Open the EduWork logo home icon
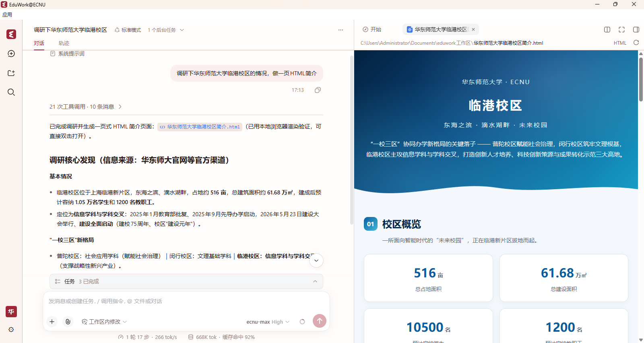The image size is (644, 343). click(11, 34)
